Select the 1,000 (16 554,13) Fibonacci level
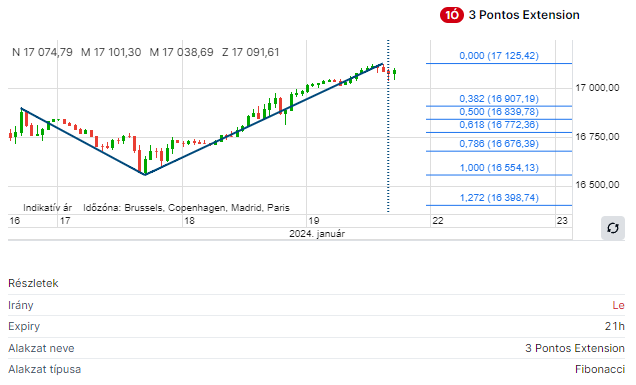Image resolution: width=636 pixels, height=385 pixels. [499, 168]
